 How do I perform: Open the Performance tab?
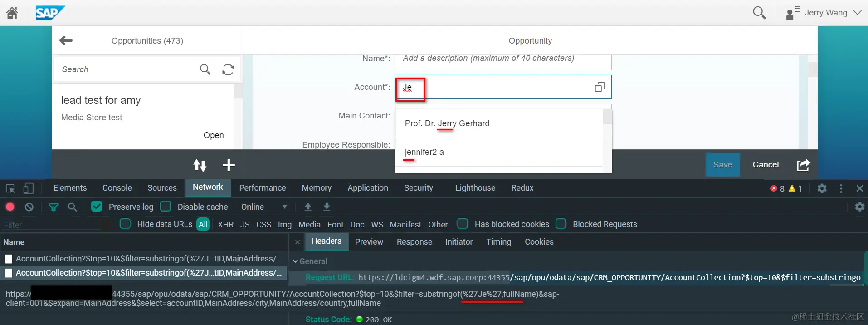click(263, 188)
